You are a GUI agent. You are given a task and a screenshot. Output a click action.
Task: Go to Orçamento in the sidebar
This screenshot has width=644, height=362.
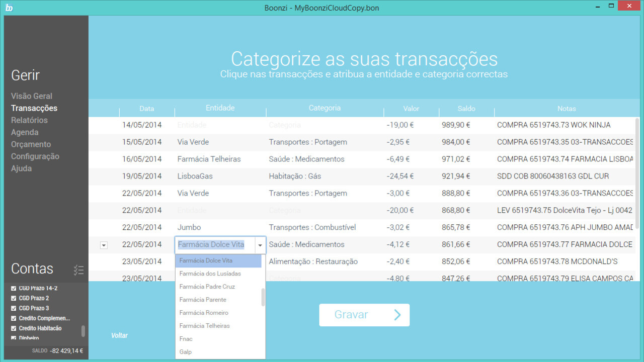click(31, 144)
